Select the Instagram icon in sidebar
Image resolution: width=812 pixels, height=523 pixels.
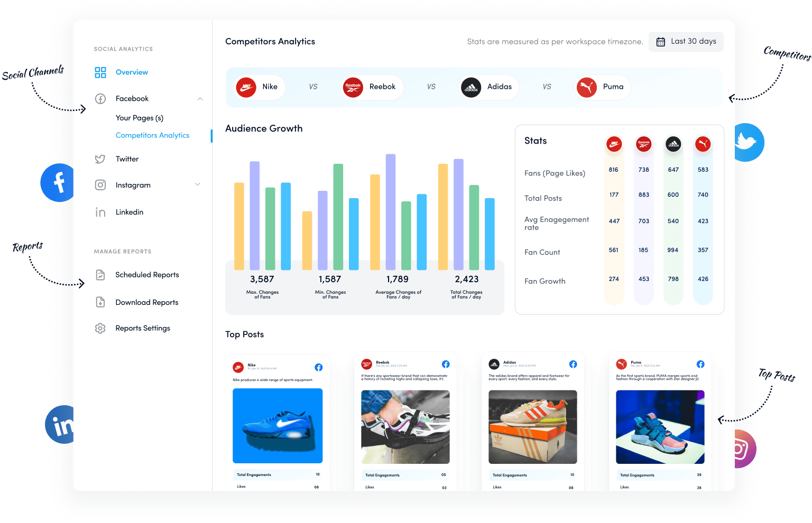pos(100,185)
